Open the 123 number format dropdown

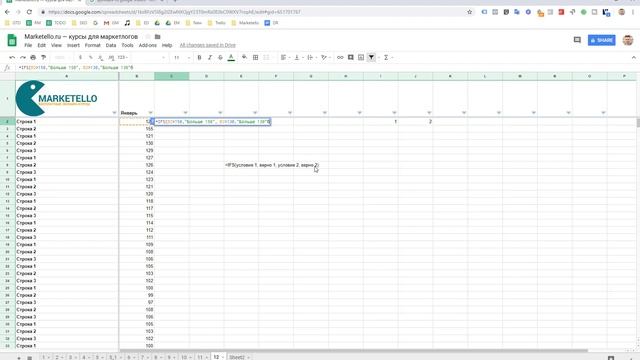pyautogui.click(x=122, y=58)
